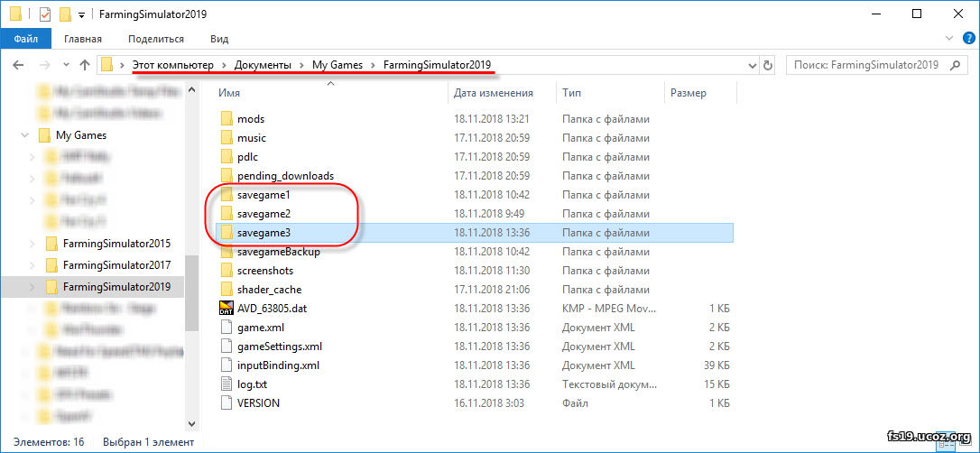The width and height of the screenshot is (980, 453).
Task: Select the screenshots folder icon
Action: pos(226,271)
